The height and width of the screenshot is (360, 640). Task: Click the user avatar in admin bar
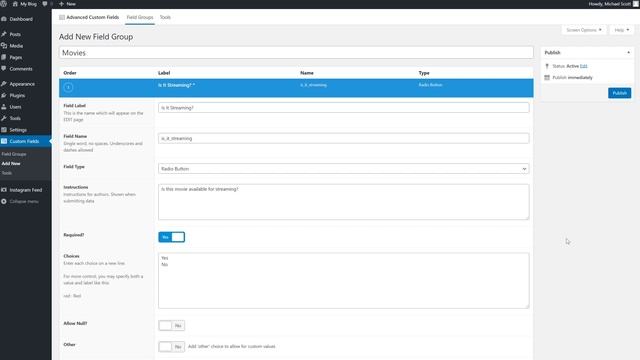click(x=636, y=4)
